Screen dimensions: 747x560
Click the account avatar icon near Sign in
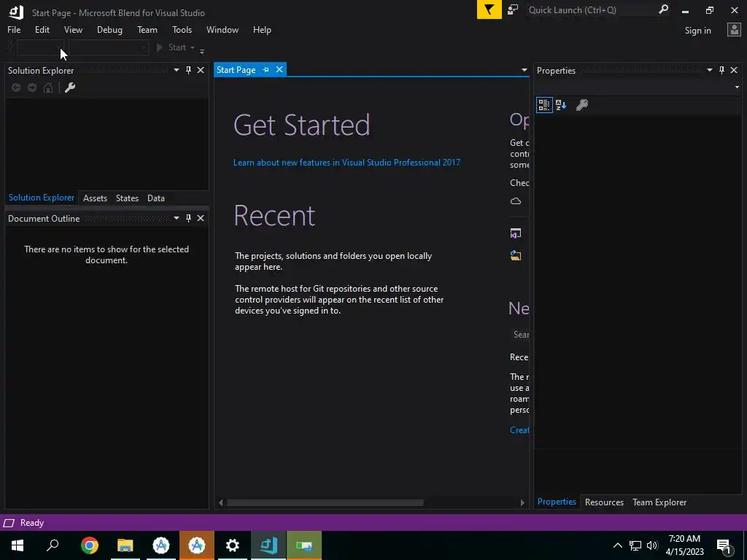[734, 30]
